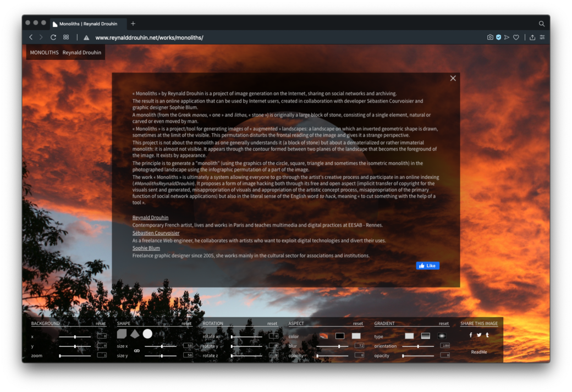Image resolution: width=572 pixels, height=392 pixels.
Task: Choose the diamond shape icon
Action: tap(135, 334)
